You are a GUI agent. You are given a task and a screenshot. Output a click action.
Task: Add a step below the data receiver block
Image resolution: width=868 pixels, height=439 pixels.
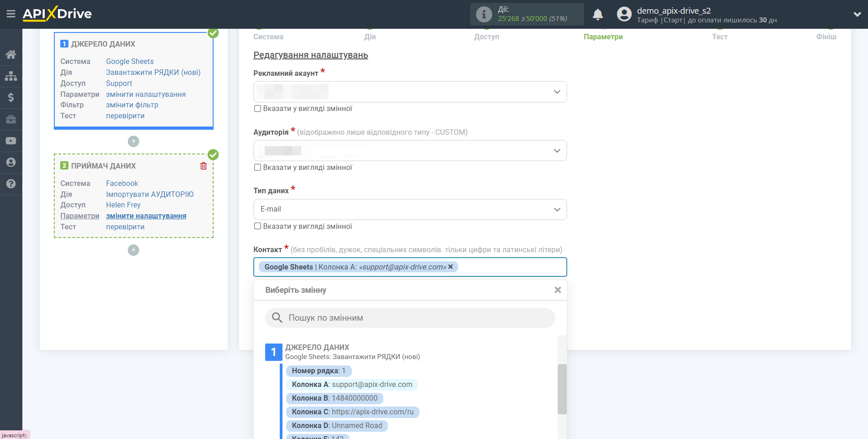(x=133, y=250)
